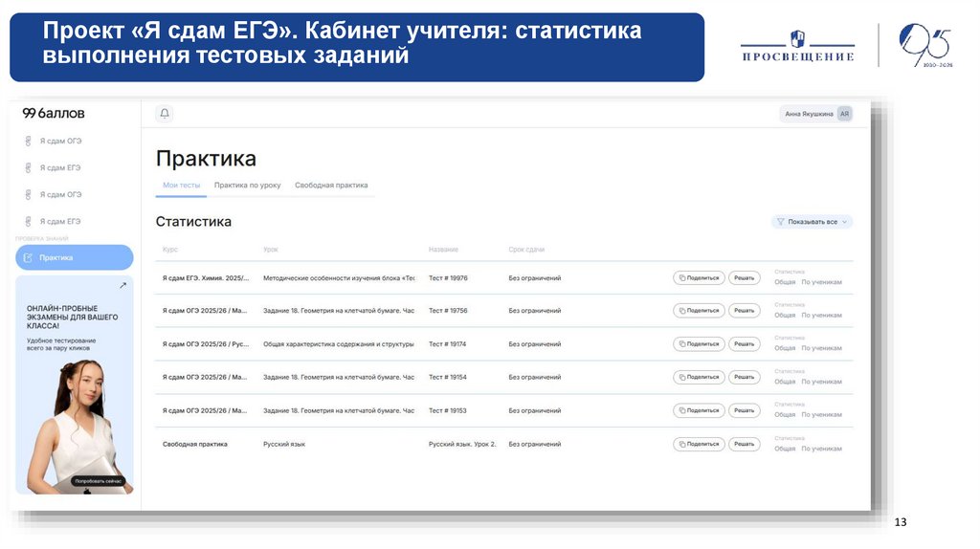Open the topmost Я сдам ЕГЭ sidebar item

pos(60,168)
